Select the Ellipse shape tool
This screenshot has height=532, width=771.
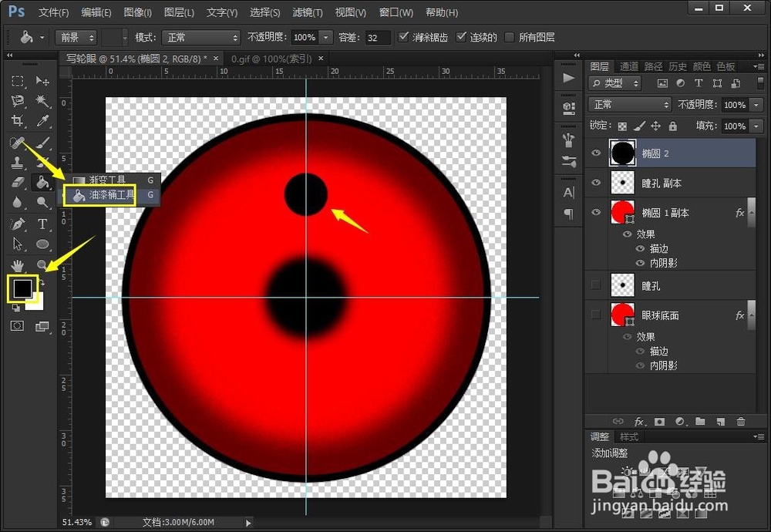click(x=42, y=244)
